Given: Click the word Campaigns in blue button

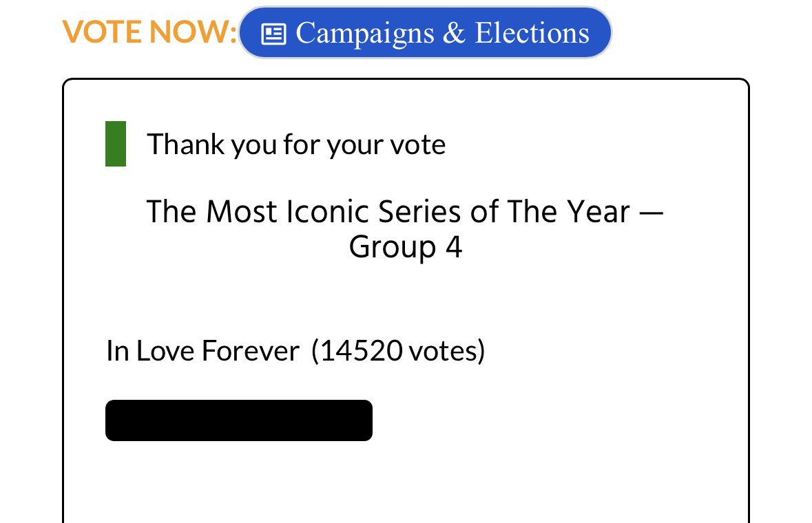Looking at the screenshot, I should point(365,34).
